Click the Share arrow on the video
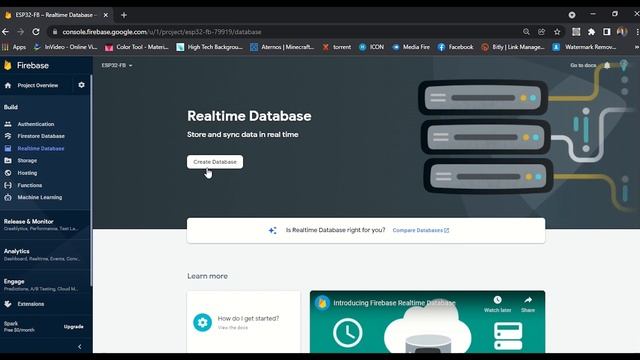Viewport: 640px width, 360px height. pyautogui.click(x=528, y=304)
